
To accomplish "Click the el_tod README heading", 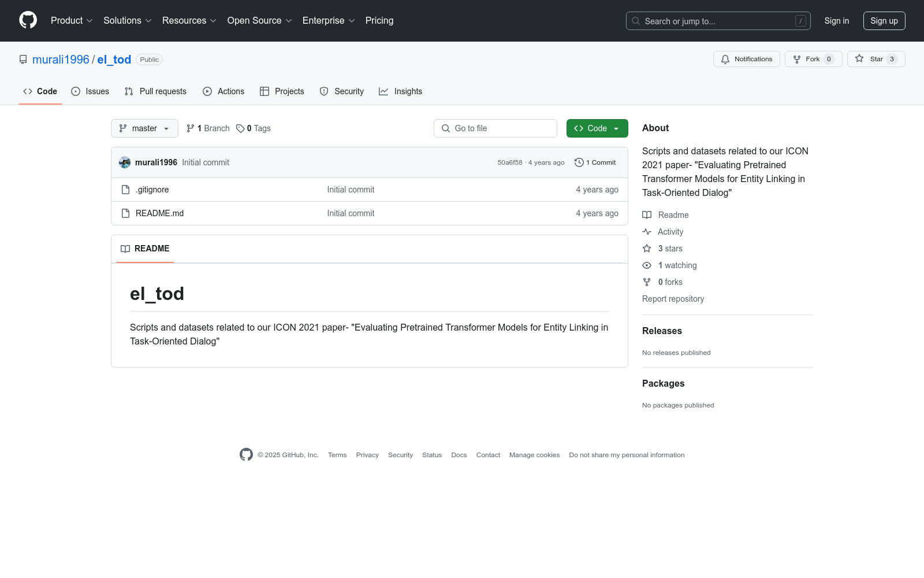I will 157,294.
